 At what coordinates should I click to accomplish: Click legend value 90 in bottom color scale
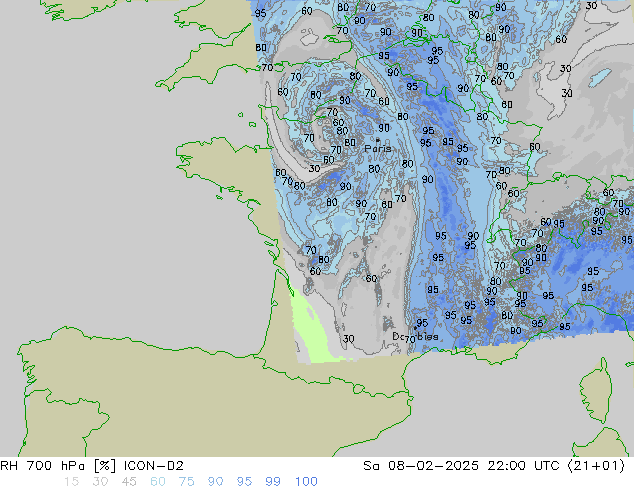coord(215,482)
